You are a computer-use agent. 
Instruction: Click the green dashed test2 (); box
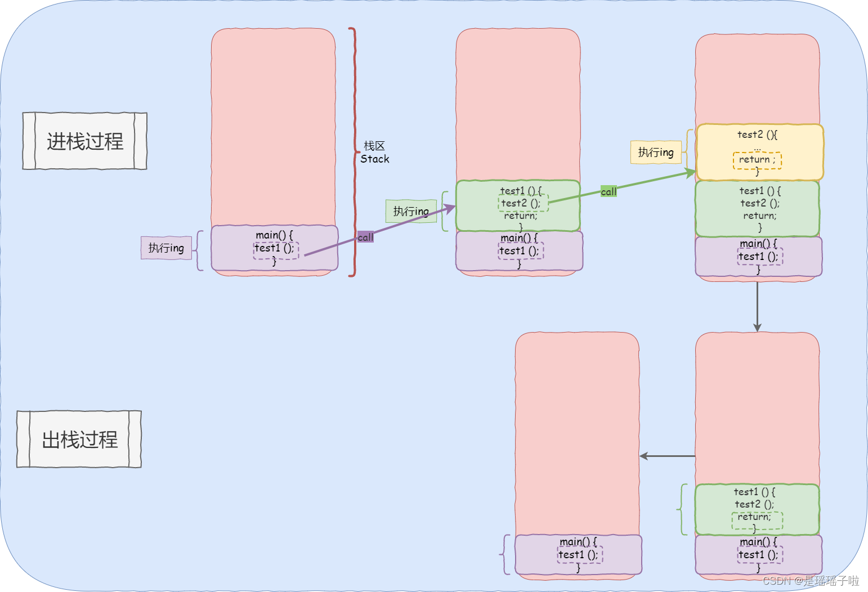tap(523, 203)
